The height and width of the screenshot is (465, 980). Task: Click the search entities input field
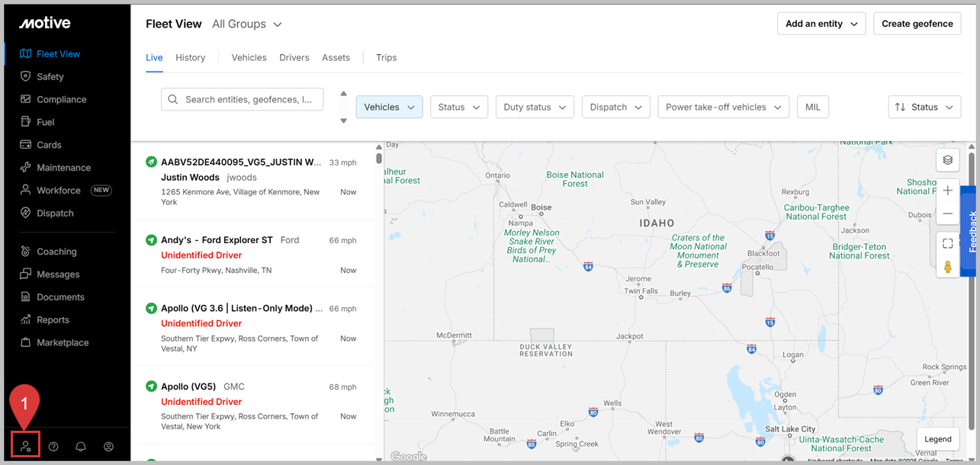pos(242,100)
